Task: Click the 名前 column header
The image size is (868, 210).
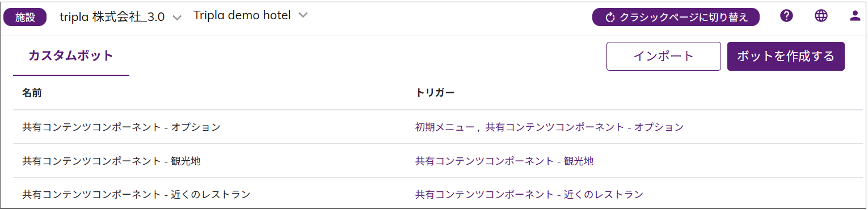Action: pyautogui.click(x=32, y=92)
